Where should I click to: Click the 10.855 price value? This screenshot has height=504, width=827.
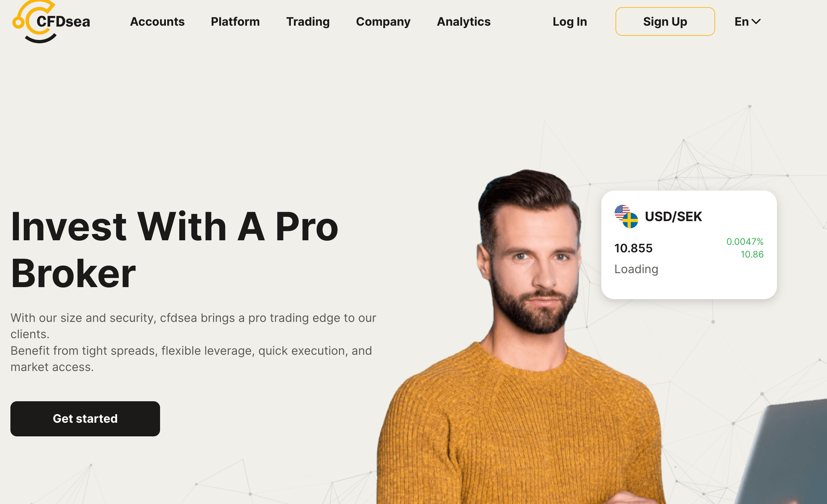633,248
